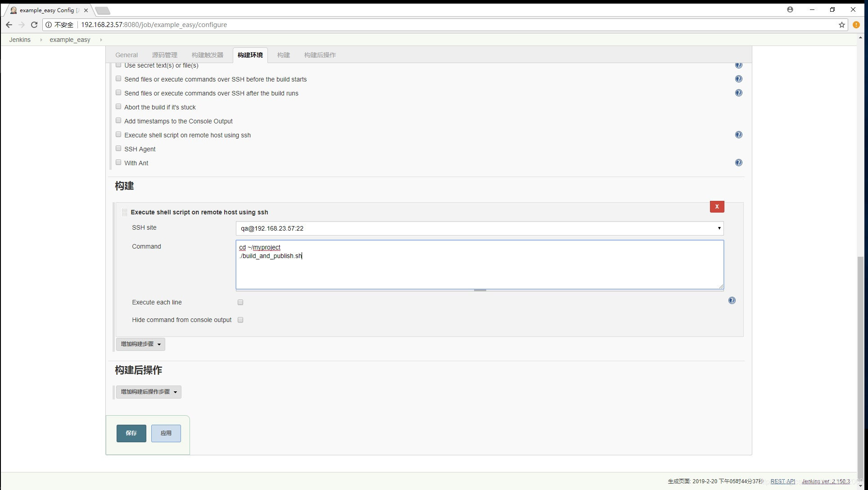Screen dimensions: 868x490
Task: Go back with browser back arrow
Action: click(9, 25)
